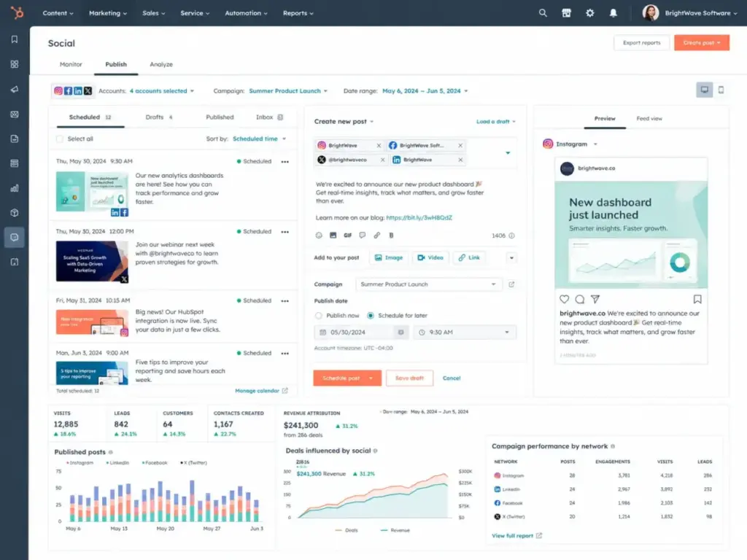
Task: Like the Instagram preview post heart
Action: point(564,299)
